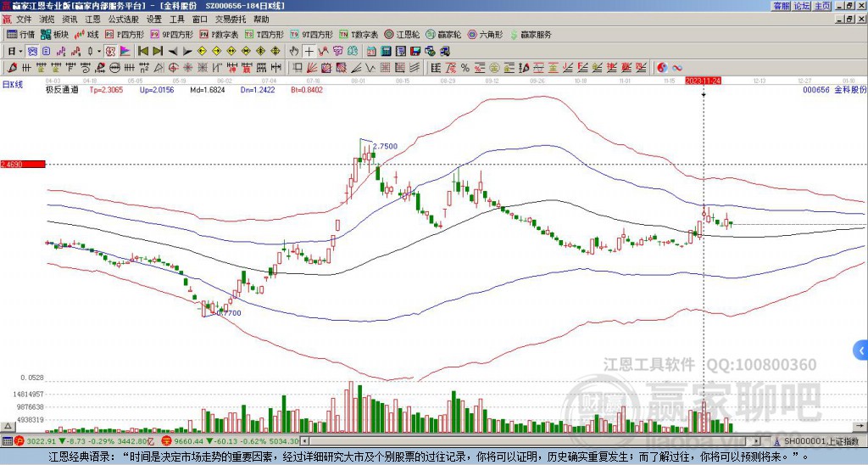Open the 窗口 menu
This screenshot has width=868, height=465.
[x=200, y=20]
